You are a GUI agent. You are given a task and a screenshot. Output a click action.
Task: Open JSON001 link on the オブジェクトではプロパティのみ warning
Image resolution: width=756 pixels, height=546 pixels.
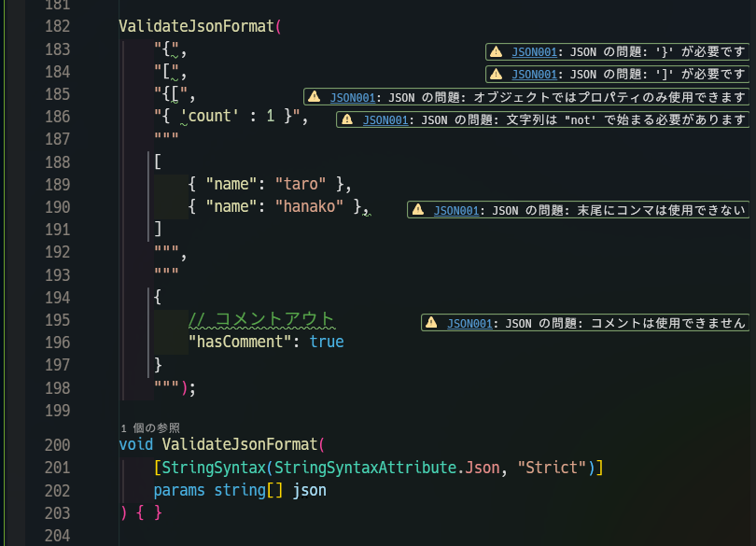(x=353, y=97)
